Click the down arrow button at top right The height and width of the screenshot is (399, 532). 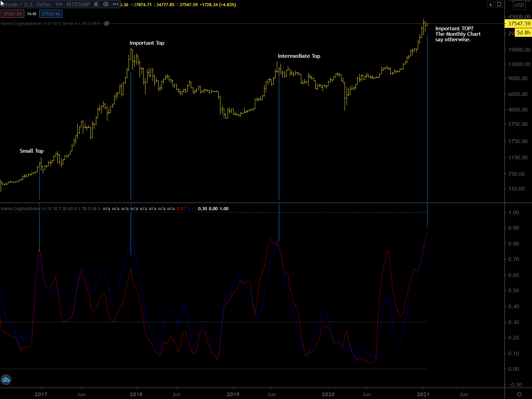[490, 4]
